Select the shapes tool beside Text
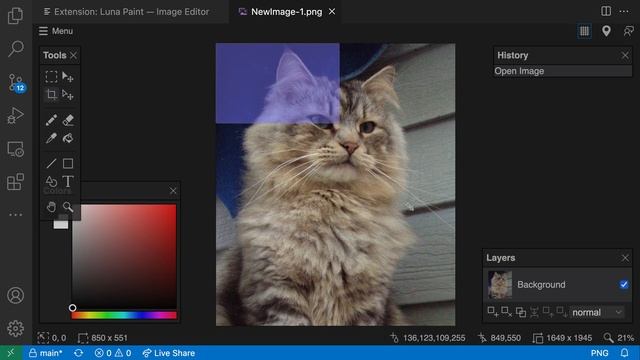Viewport: 640px width, 360px height. coord(51,181)
